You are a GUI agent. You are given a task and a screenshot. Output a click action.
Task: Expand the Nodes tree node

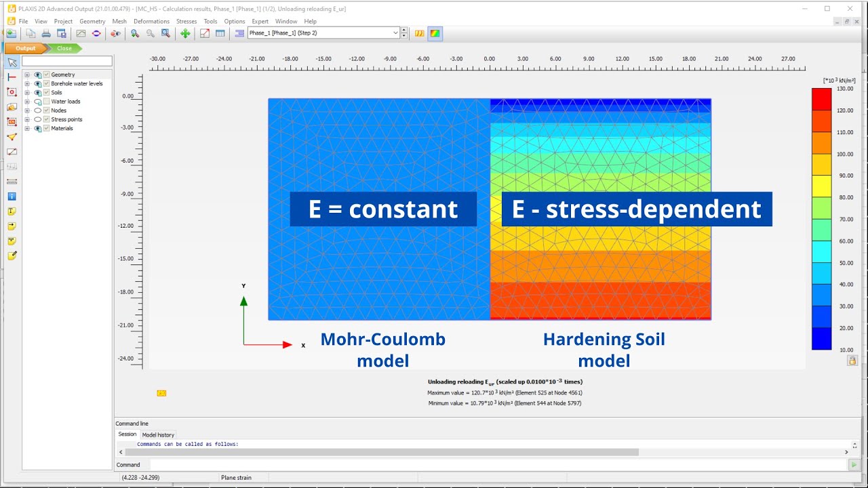coord(27,110)
